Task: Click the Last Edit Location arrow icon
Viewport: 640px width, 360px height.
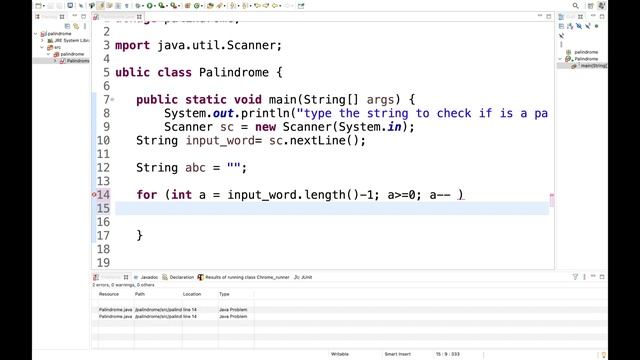Action: click(x=257, y=6)
